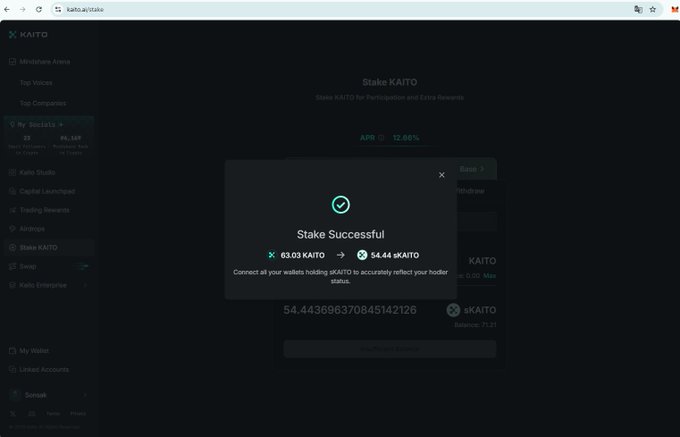
Task: Click the disabled button below sKAITO amount
Action: click(x=389, y=349)
